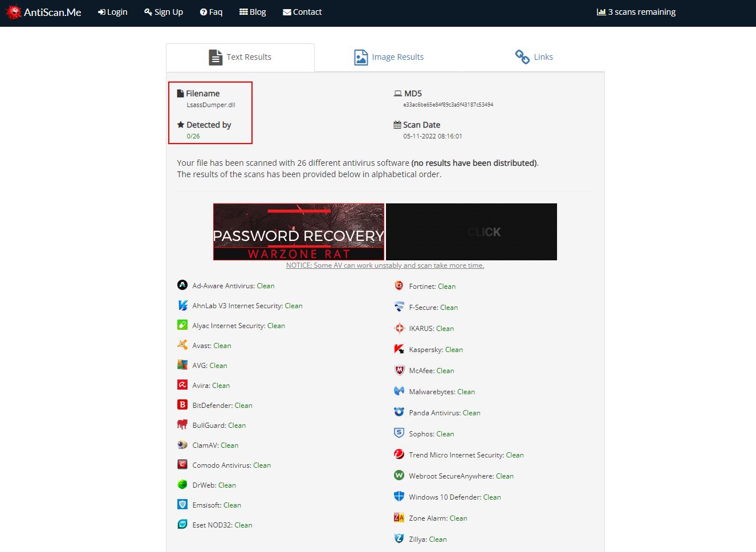
Task: Click the Zone Alarm icon
Action: coord(399,517)
